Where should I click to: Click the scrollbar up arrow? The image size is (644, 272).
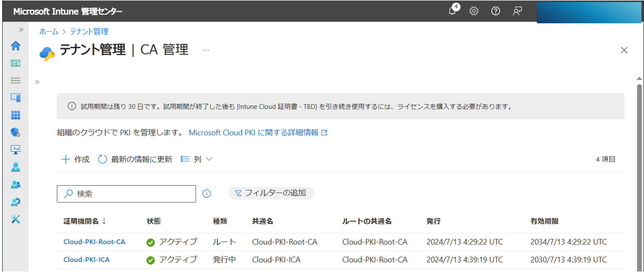pyautogui.click(x=639, y=78)
